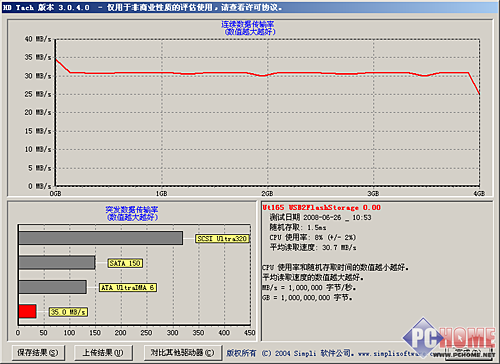Select the ATA UltraDMA 6 label

(128, 287)
